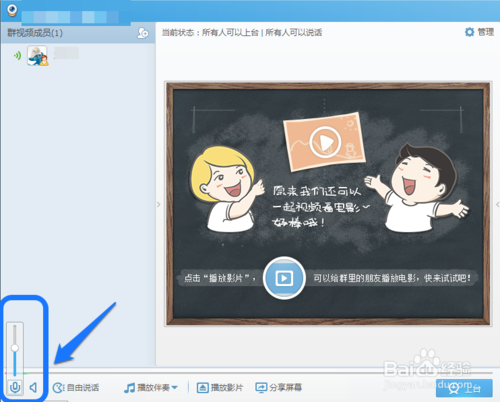Open the 播放伴奏 dropdown arrow
The image size is (501, 405).
click(175, 388)
